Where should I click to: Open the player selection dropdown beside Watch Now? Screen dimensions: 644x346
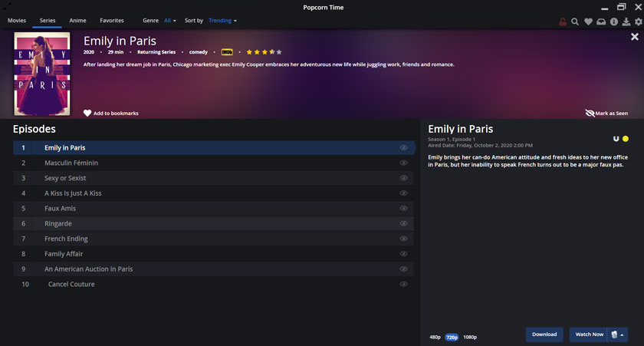(x=618, y=334)
